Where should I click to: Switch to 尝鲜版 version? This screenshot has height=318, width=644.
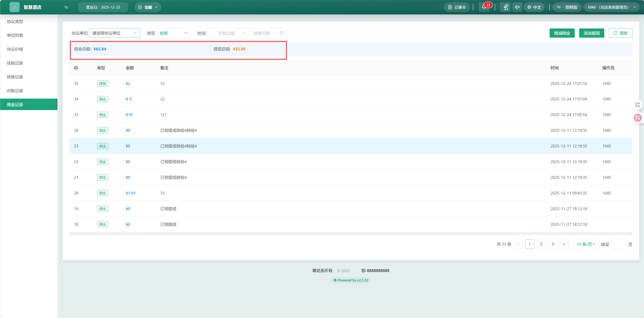(x=567, y=7)
